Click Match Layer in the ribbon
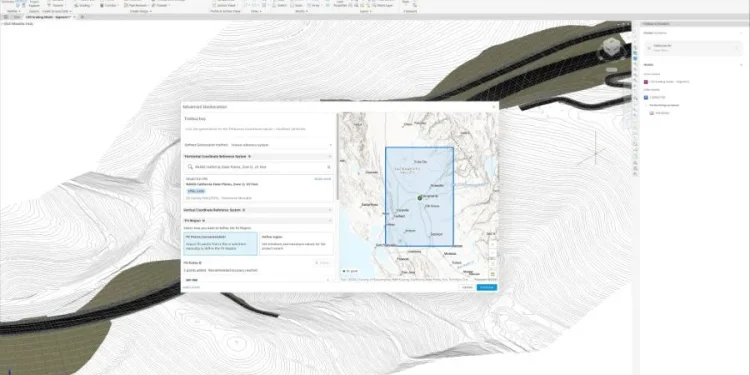750x375 pixels. [x=384, y=5]
